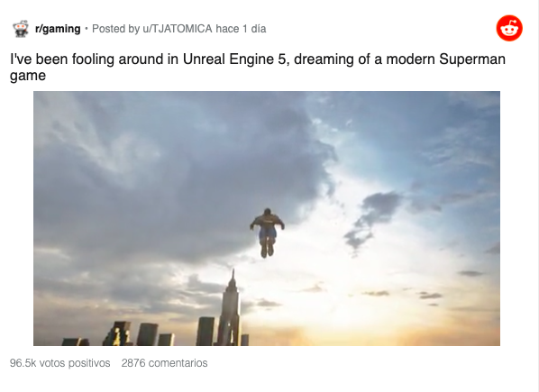
Task: Click the Empire State Building in the video
Action: (229, 308)
